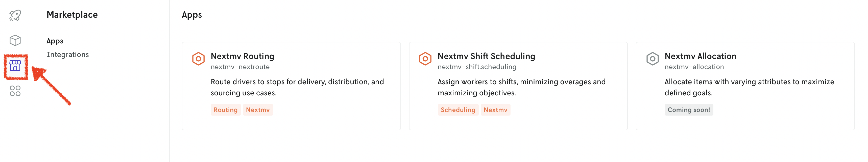Open the four-circles icon in sidebar

point(15,91)
